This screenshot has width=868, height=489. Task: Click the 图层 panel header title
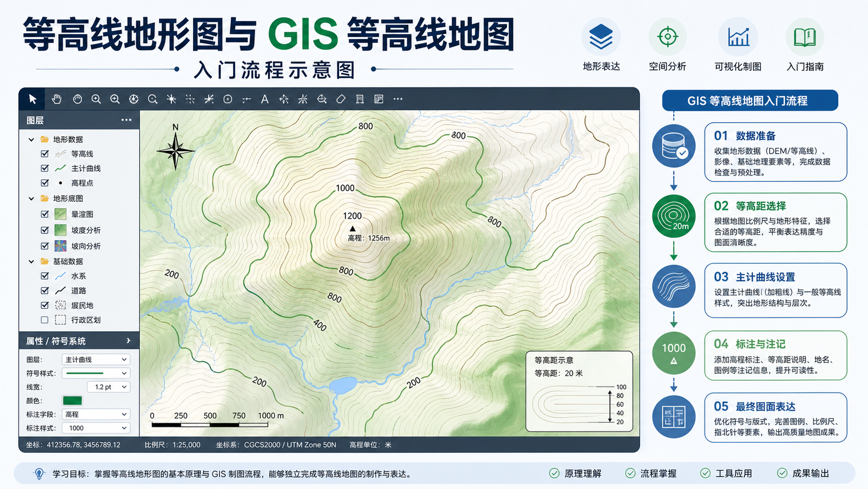point(35,121)
